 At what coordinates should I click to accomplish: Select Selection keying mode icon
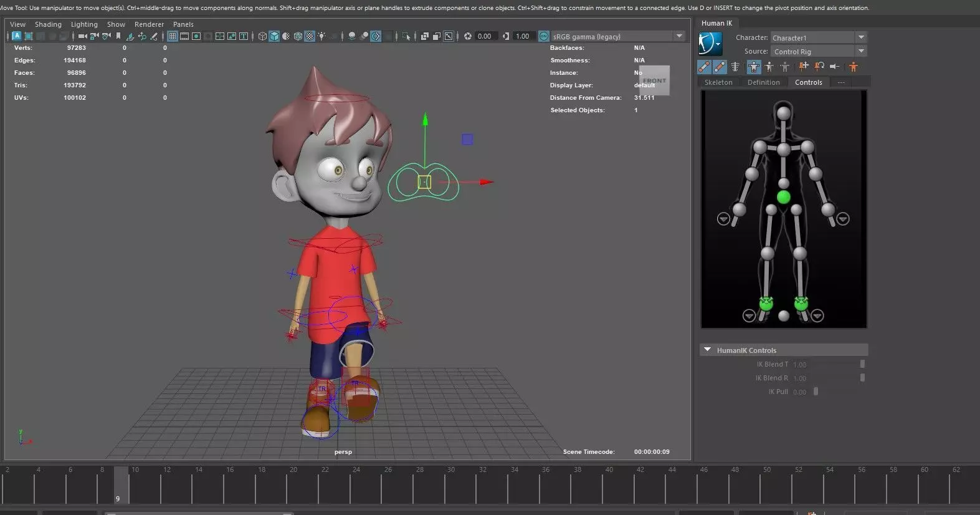(785, 67)
